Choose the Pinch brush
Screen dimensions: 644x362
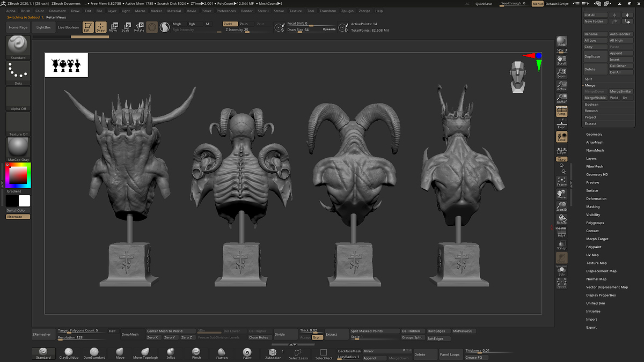click(x=196, y=353)
